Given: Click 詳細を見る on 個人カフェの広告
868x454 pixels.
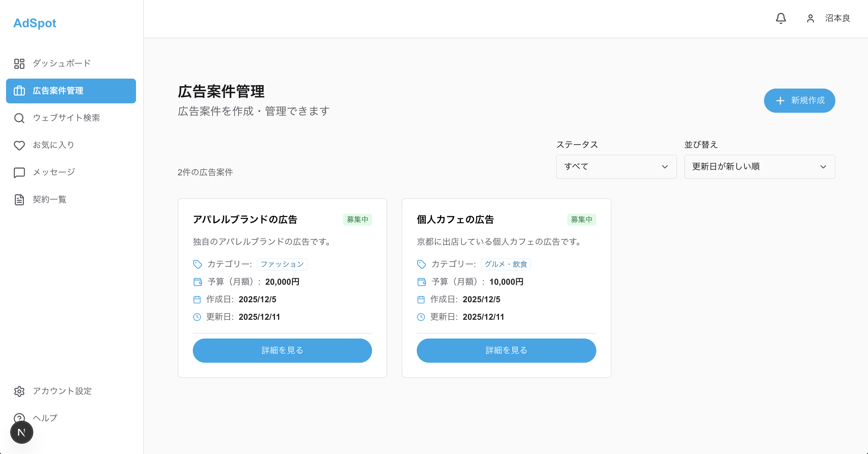Looking at the screenshot, I should tap(506, 351).
